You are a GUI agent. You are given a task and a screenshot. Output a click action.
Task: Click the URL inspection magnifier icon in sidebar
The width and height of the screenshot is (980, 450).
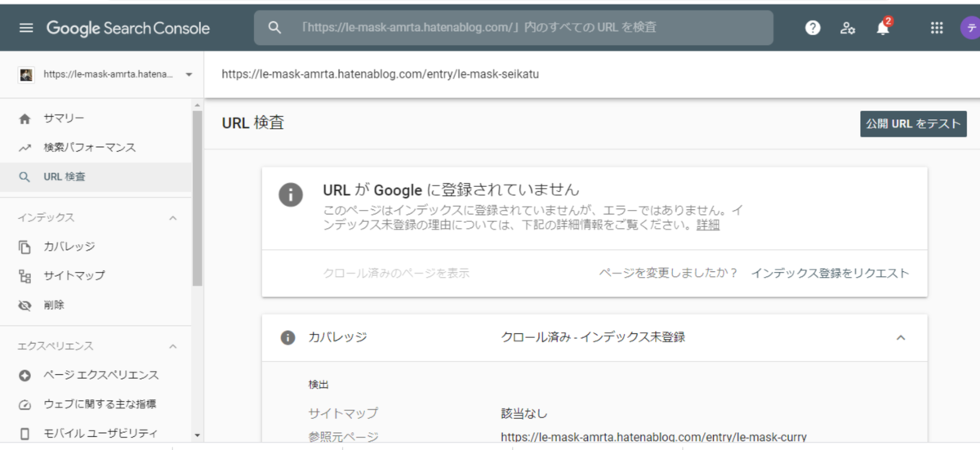pyautogui.click(x=25, y=176)
